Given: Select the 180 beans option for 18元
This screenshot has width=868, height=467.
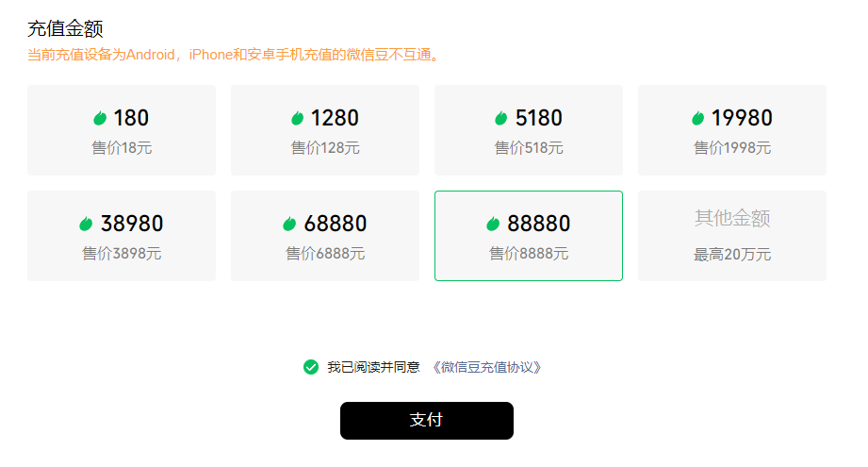Looking at the screenshot, I should [122, 130].
